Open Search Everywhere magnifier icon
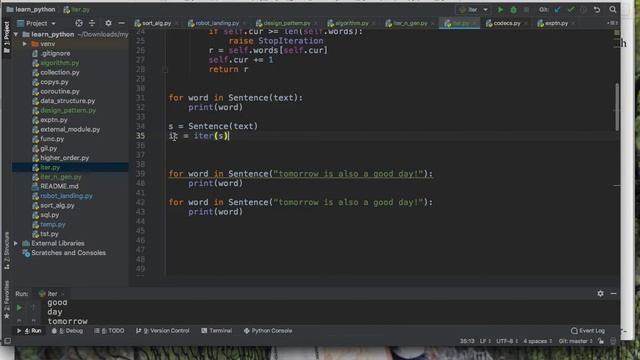Viewport: 640px width, 360px height. [613, 9]
